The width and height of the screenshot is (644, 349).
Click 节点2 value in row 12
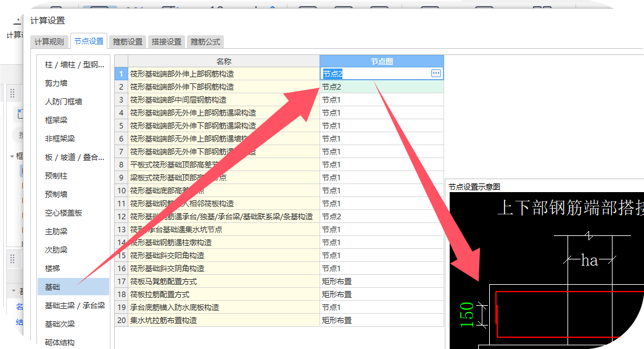click(x=382, y=217)
